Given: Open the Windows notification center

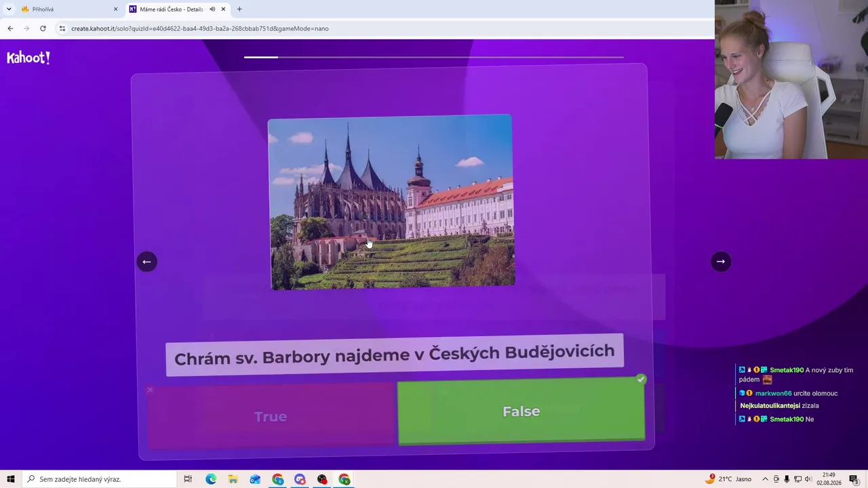Looking at the screenshot, I should tap(854, 479).
